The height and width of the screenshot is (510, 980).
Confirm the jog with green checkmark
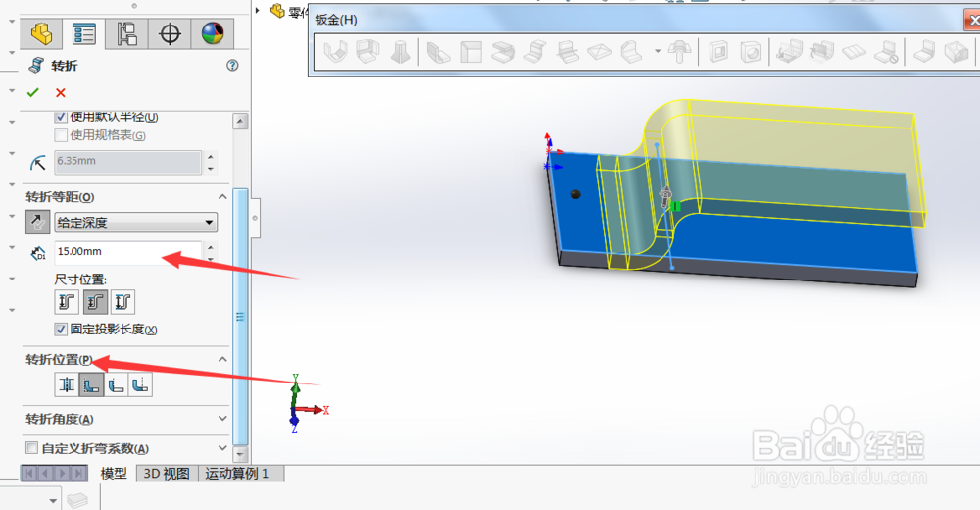[x=33, y=92]
